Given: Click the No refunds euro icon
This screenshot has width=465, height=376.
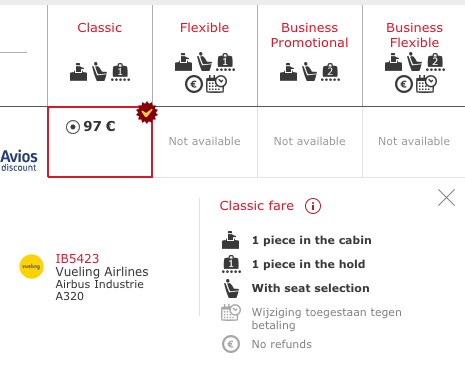Looking at the screenshot, I should pyautogui.click(x=231, y=344).
